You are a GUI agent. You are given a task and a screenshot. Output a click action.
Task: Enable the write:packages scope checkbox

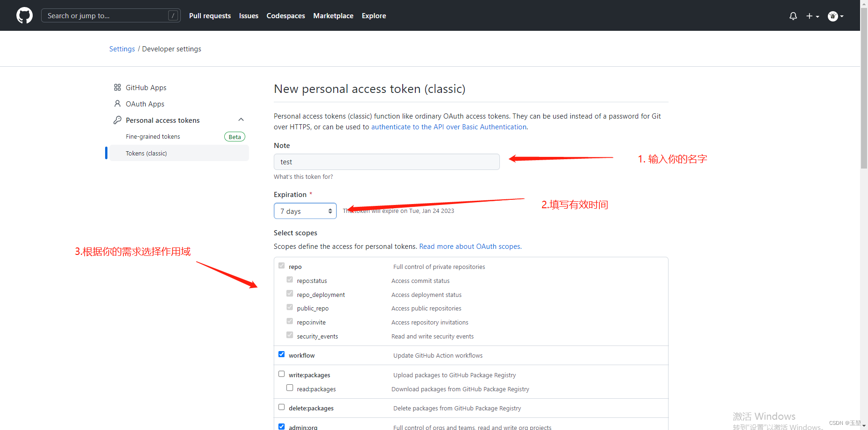(x=282, y=374)
